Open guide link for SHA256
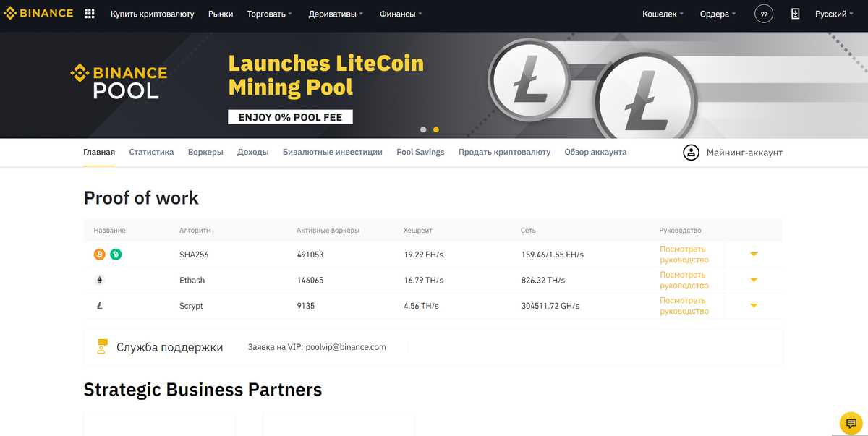This screenshot has height=436, width=868. tap(684, 255)
